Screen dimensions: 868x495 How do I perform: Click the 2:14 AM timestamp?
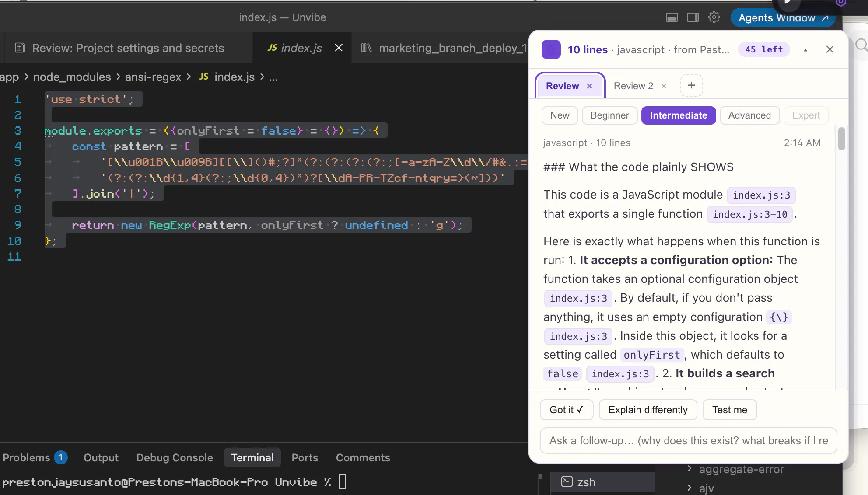802,143
